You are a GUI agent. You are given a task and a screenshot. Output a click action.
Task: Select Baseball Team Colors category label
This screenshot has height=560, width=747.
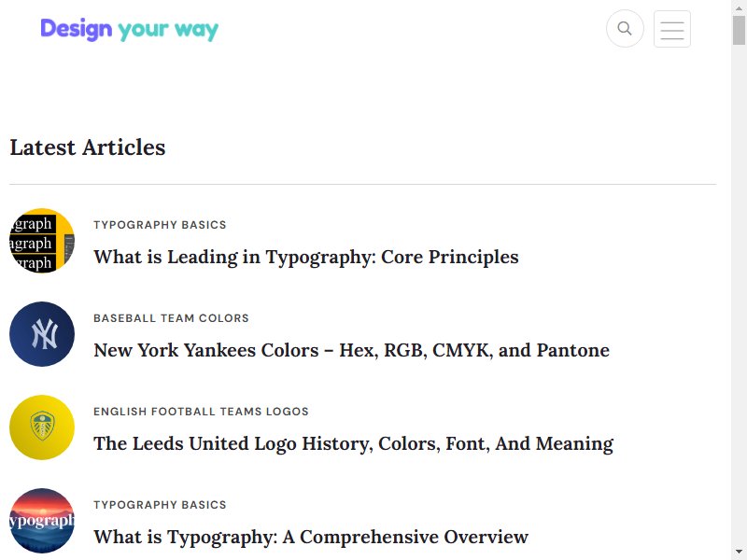click(171, 318)
